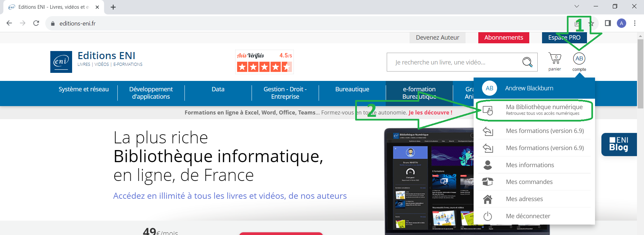Reload the current page

(36, 23)
